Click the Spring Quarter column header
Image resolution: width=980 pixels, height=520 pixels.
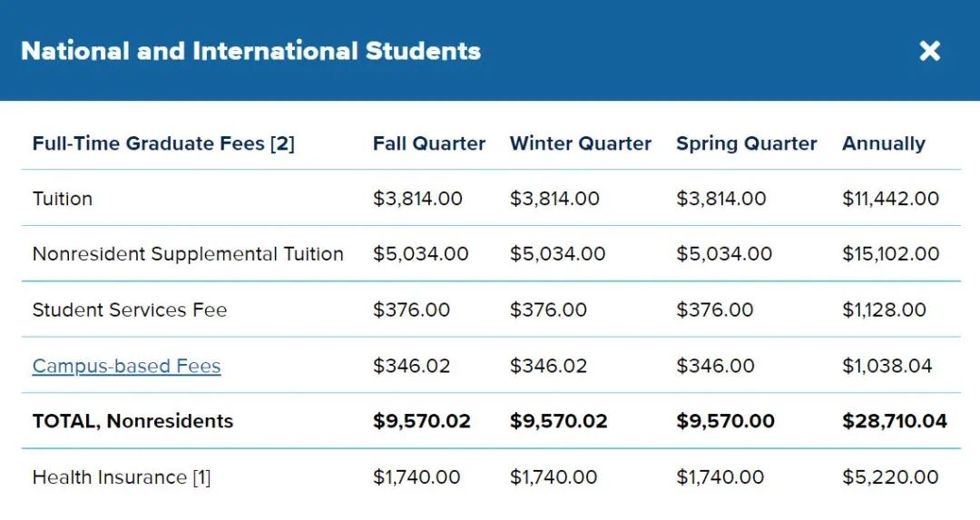point(746,143)
